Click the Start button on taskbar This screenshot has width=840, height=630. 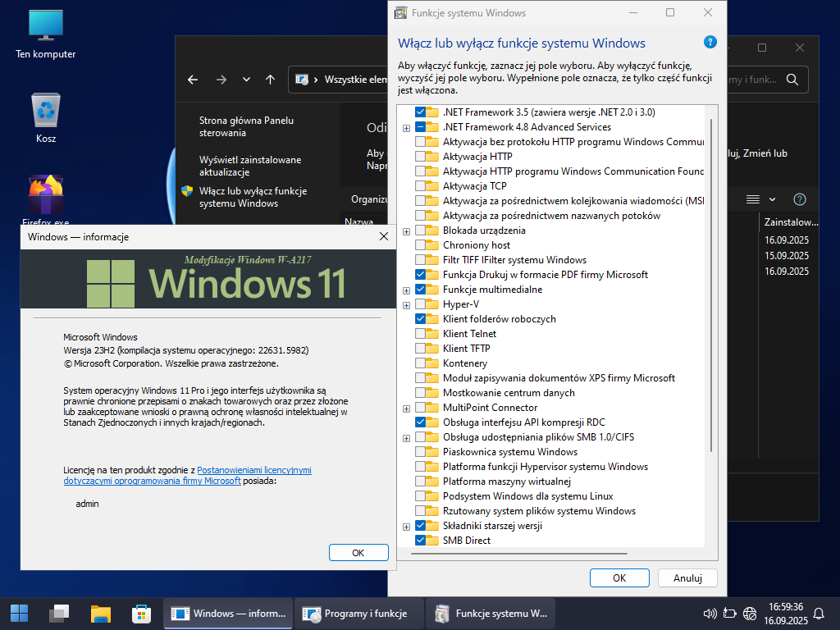click(x=19, y=613)
